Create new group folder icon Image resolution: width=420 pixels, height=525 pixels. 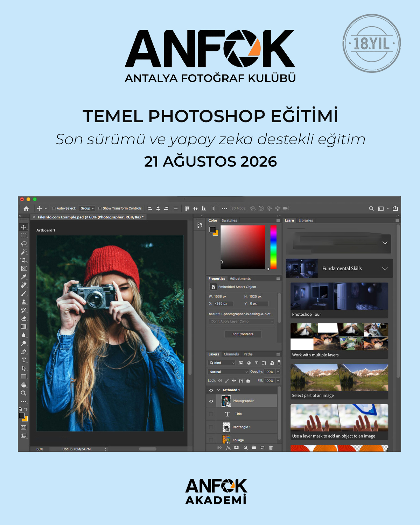pyautogui.click(x=254, y=447)
